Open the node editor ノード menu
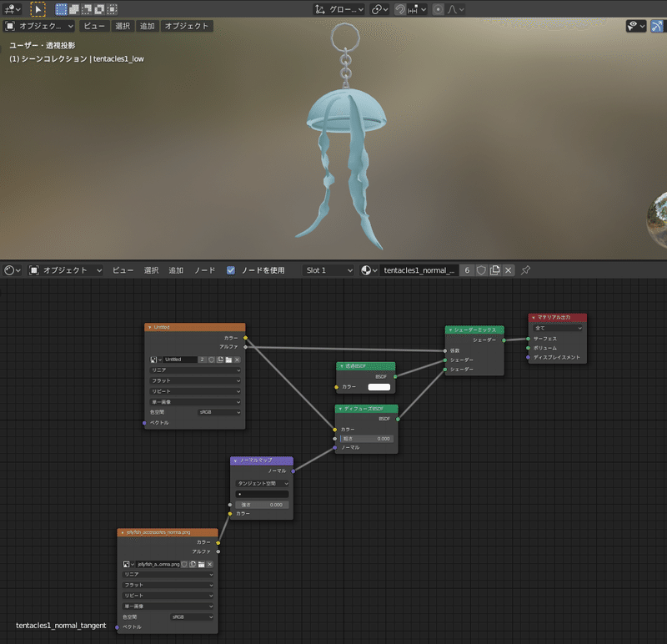The width and height of the screenshot is (667, 644). pos(204,270)
